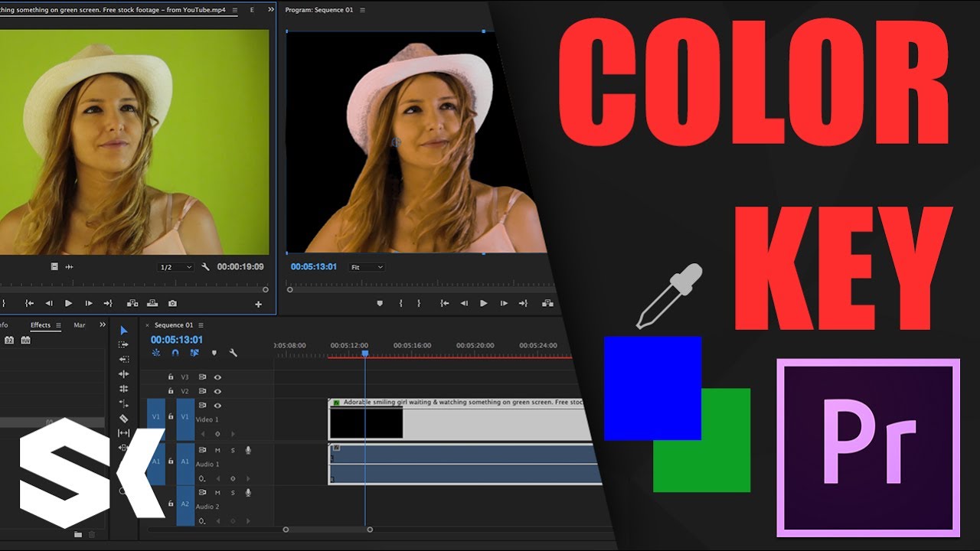The width and height of the screenshot is (980, 551).
Task: Toggle lock on the A2 track
Action: (x=171, y=505)
